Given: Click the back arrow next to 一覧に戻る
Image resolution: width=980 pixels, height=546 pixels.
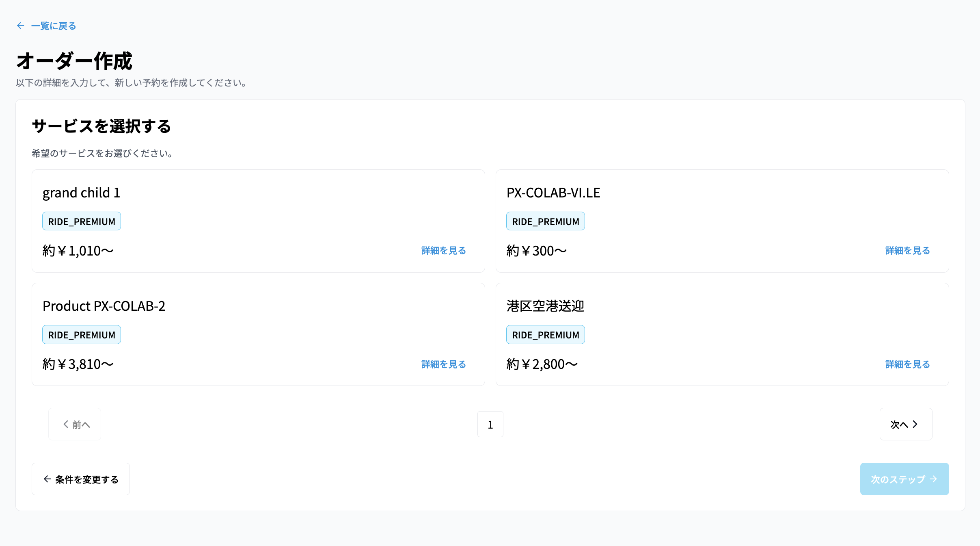Looking at the screenshot, I should pyautogui.click(x=21, y=26).
